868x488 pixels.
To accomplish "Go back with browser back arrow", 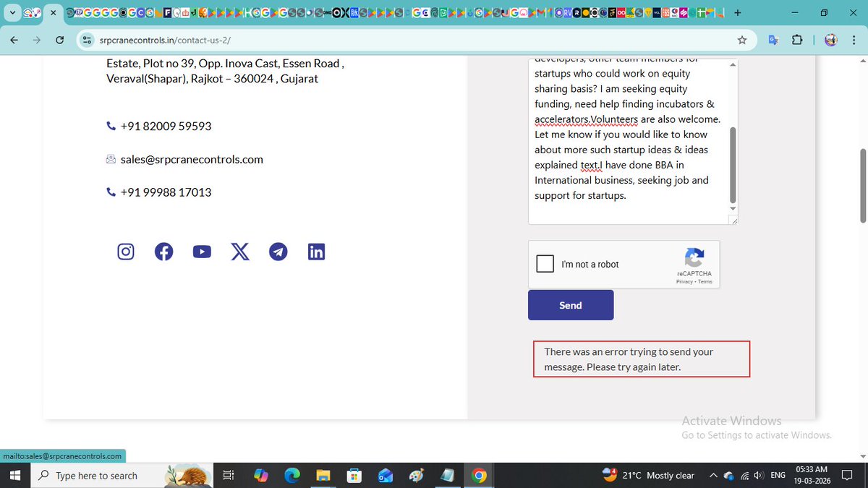I will (14, 40).
